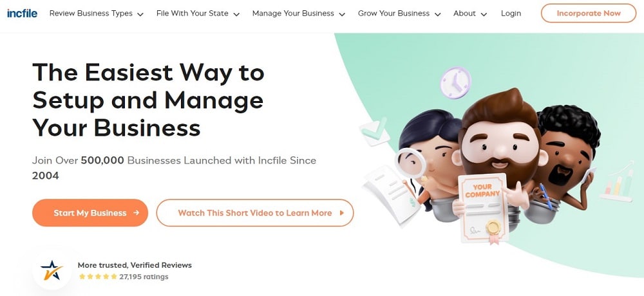Viewport: 644px width, 296px height.
Task: Click the Incorporate Now button
Action: [589, 13]
